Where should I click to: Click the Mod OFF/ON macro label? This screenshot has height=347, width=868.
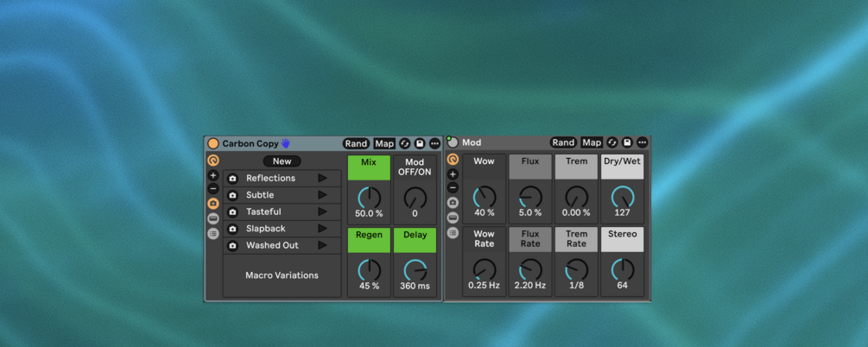tap(415, 167)
